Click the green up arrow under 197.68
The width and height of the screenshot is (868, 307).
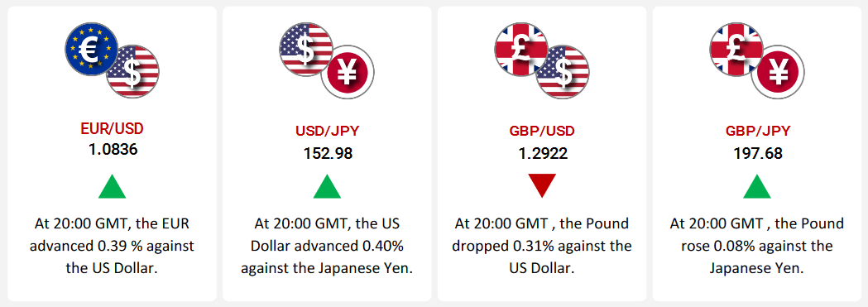[757, 186]
